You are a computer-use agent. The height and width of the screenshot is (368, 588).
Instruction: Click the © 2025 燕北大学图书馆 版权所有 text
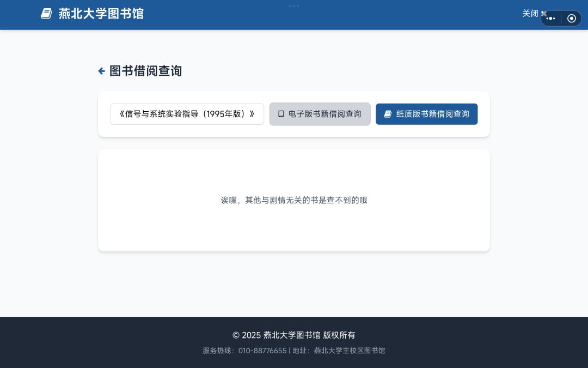(x=294, y=335)
